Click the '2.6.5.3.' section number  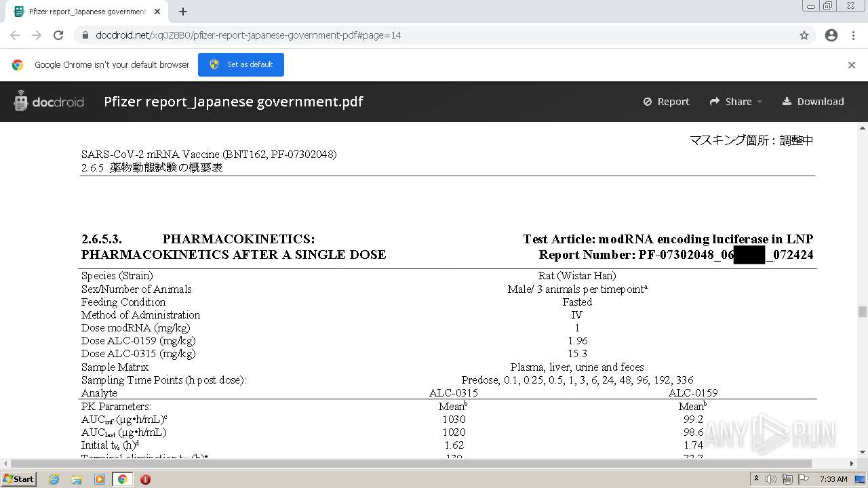[x=102, y=239]
